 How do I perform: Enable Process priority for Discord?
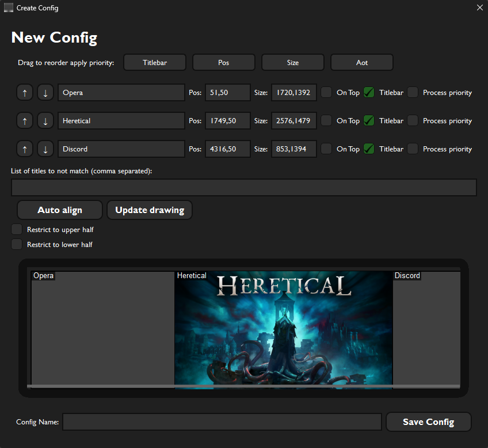pyautogui.click(x=413, y=149)
